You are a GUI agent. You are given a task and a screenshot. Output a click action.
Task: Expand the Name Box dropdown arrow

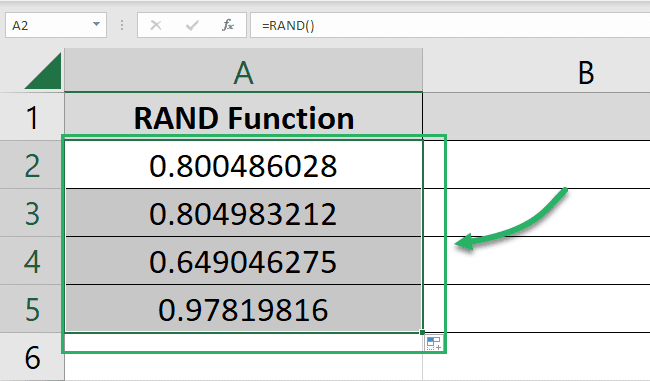[96, 24]
